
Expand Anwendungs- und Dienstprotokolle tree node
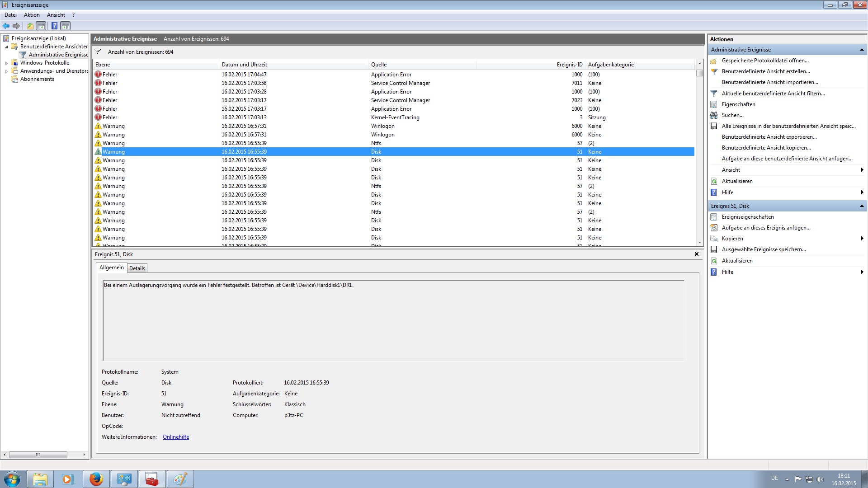click(x=6, y=71)
